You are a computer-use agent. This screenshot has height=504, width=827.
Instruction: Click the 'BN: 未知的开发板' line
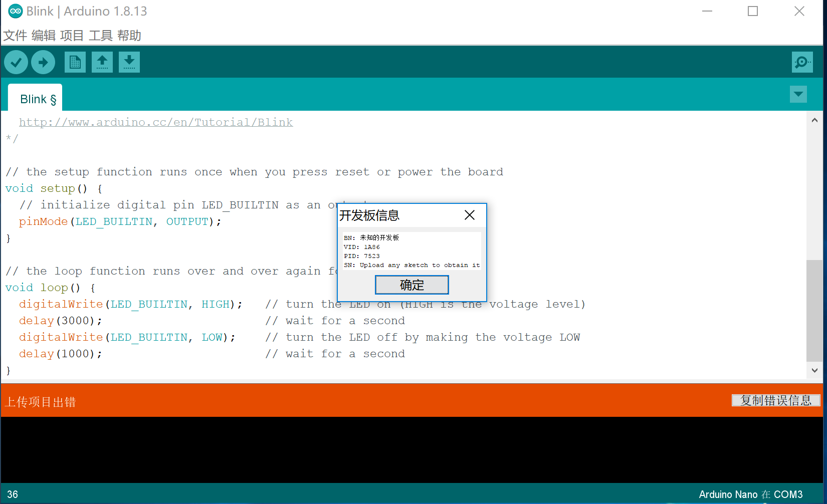pos(371,237)
